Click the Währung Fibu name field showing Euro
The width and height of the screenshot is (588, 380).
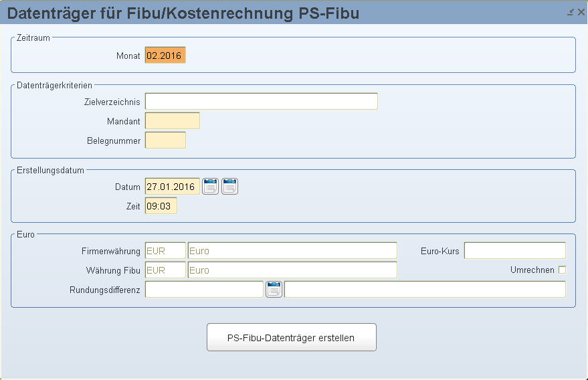coord(292,270)
